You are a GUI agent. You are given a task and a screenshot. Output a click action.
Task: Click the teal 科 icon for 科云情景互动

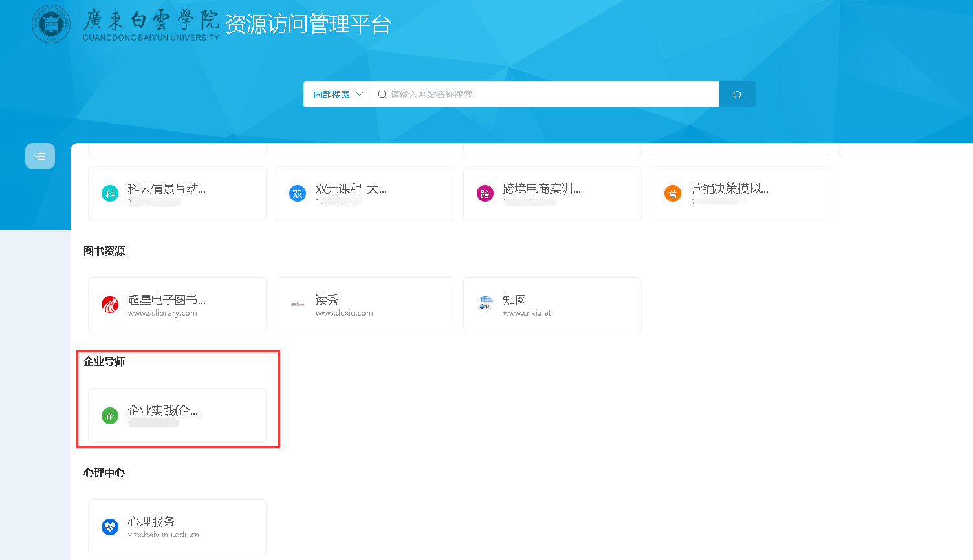(110, 193)
